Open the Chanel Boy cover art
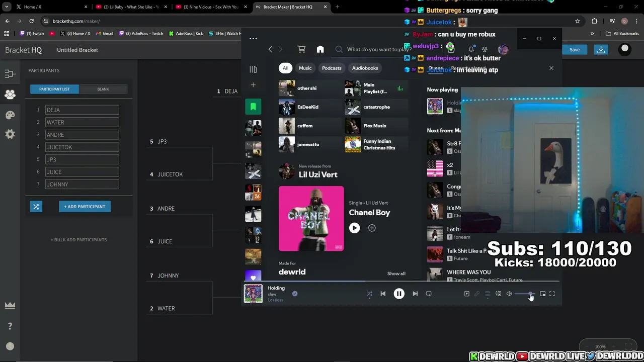The image size is (644, 362). point(311,219)
